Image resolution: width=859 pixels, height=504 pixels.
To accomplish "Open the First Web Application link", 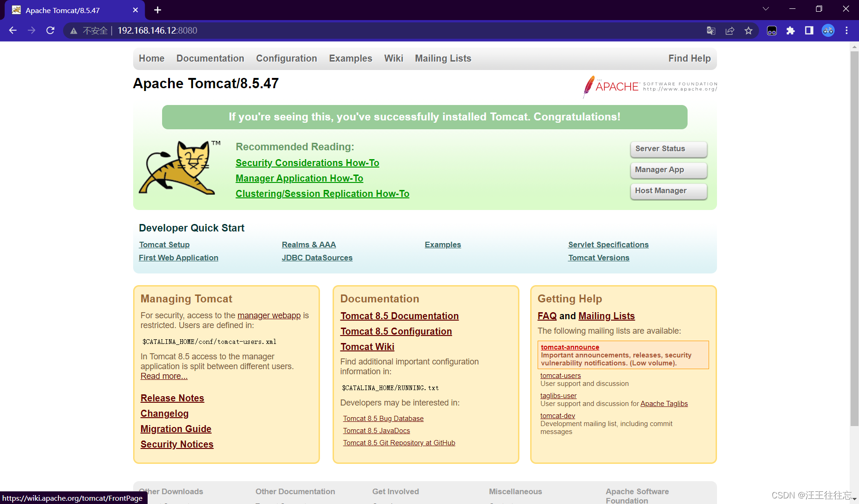I will coord(178,258).
